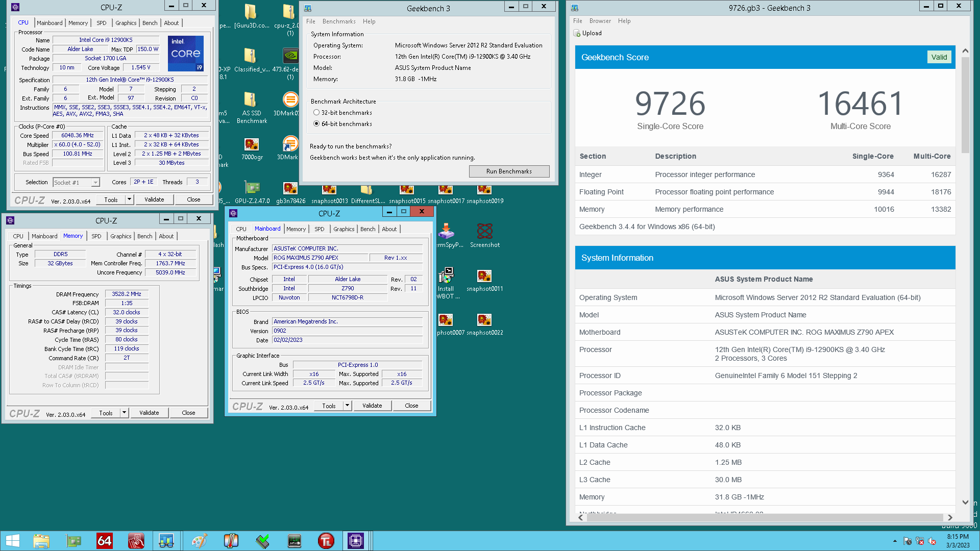Click Run Benchmarks button

pyautogui.click(x=509, y=171)
